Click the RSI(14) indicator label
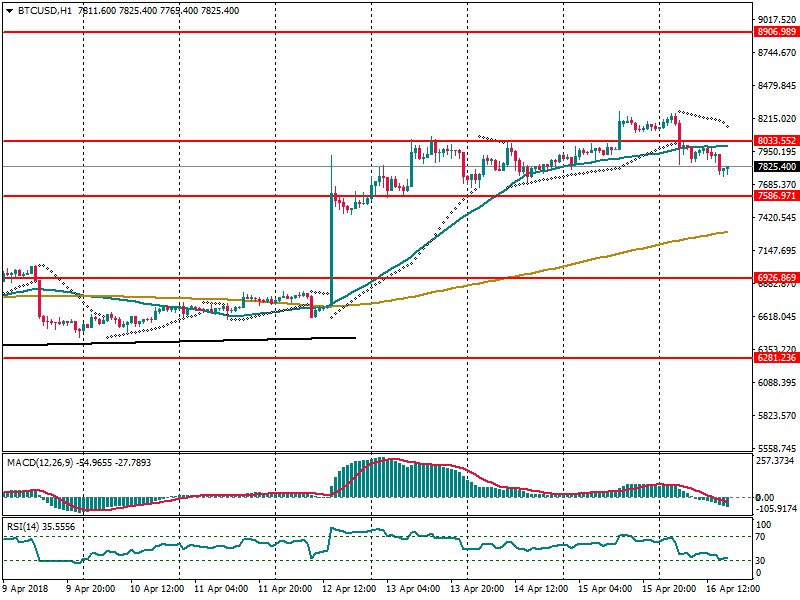Viewport: 800px width, 600px height. tap(25, 525)
